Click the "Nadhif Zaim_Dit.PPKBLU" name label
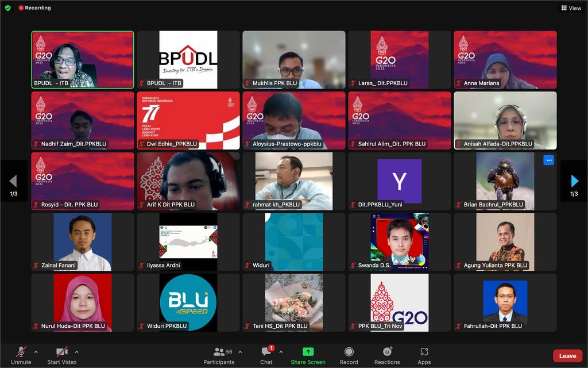 [x=74, y=144]
